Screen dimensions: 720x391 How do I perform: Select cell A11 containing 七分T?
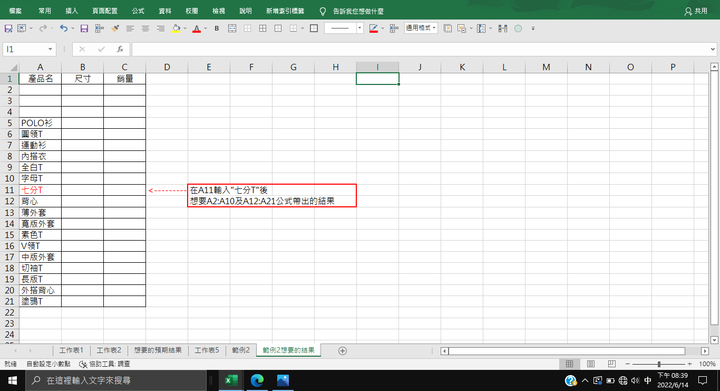click(x=40, y=190)
